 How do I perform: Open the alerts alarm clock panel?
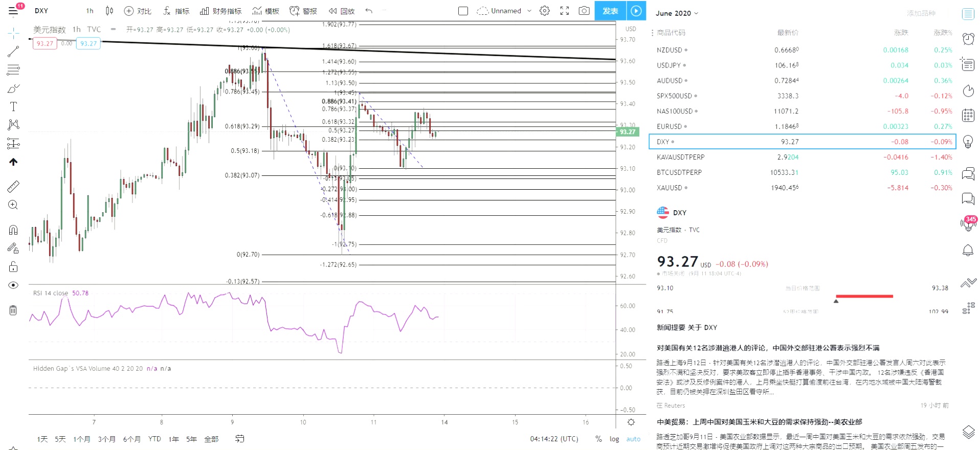tap(968, 39)
